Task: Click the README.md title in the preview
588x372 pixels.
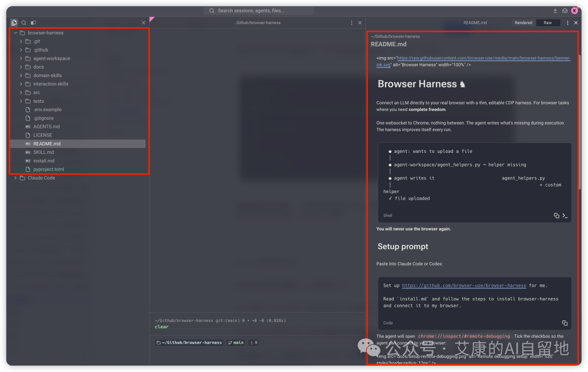Action: coord(389,44)
